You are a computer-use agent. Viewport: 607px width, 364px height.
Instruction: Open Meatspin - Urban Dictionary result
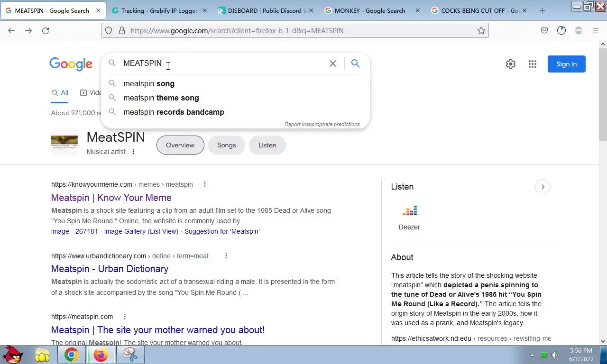(x=110, y=269)
